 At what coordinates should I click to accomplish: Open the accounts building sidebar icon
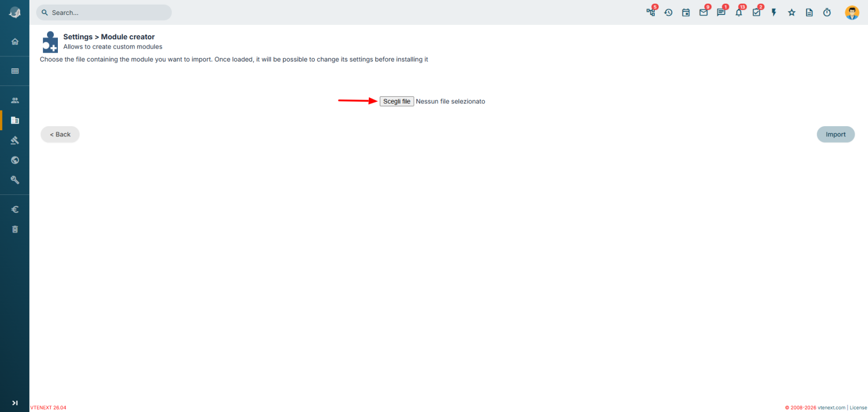[15, 120]
